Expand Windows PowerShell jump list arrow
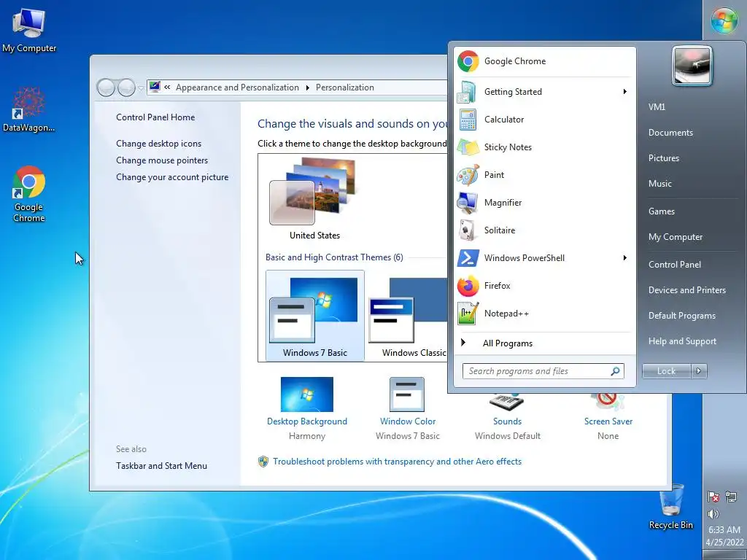 point(624,257)
